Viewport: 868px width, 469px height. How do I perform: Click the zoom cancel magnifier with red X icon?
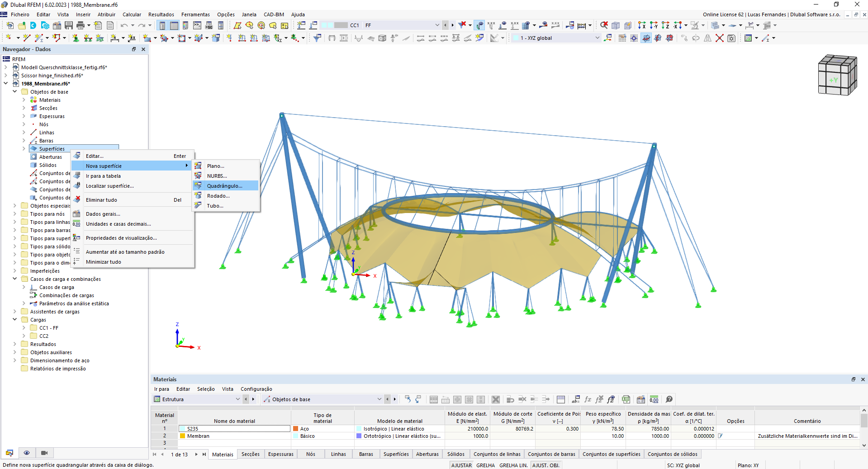point(604,25)
